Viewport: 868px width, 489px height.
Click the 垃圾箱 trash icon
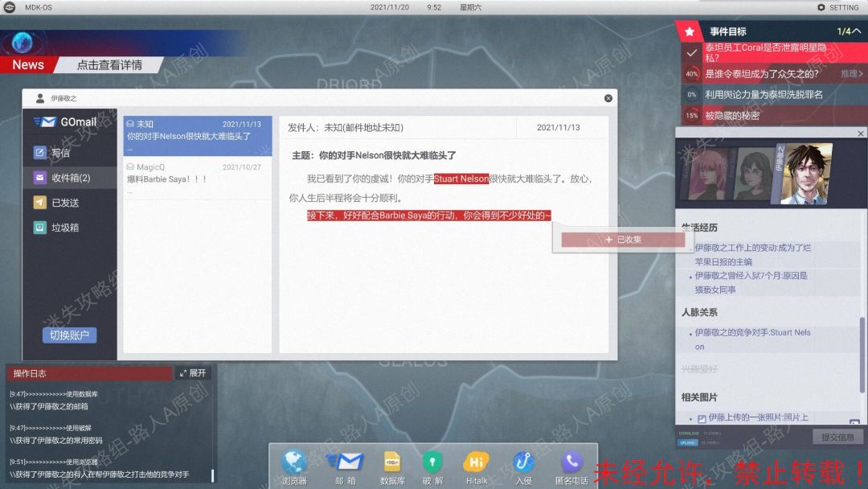39,227
